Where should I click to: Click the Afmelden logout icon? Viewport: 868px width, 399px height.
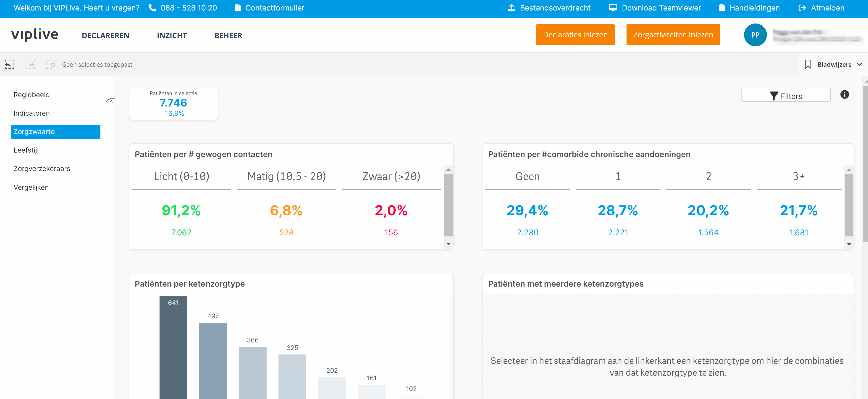coord(802,8)
